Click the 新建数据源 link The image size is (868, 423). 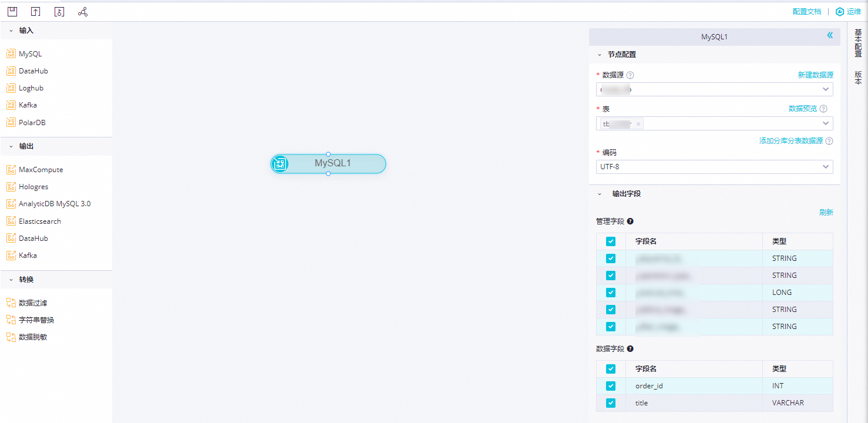tap(816, 75)
